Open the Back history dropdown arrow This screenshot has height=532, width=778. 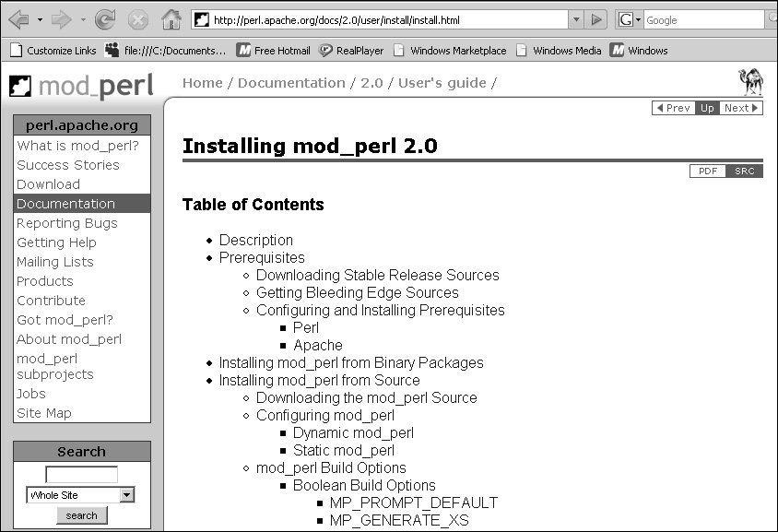[x=40, y=20]
